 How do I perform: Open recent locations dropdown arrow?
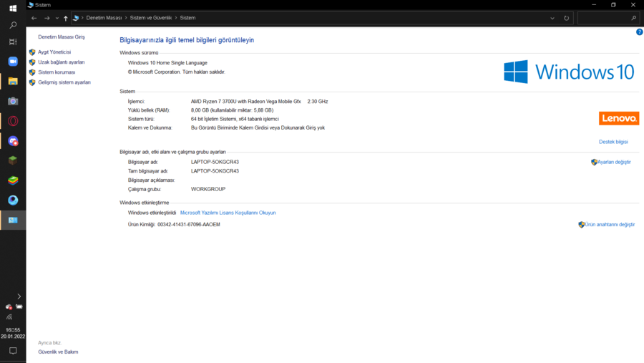click(x=57, y=18)
